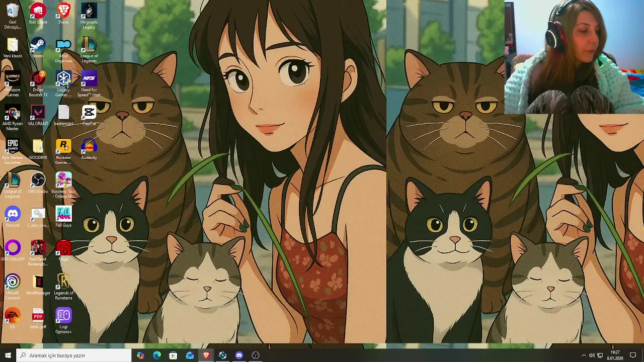Image resolution: width=644 pixels, height=362 pixels.
Task: Launch Need for Speed Heat shortcut
Action: pos(89,84)
